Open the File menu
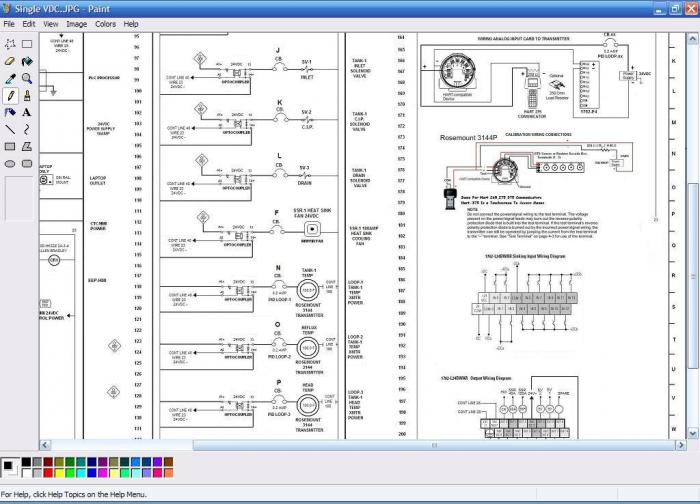 [9, 24]
